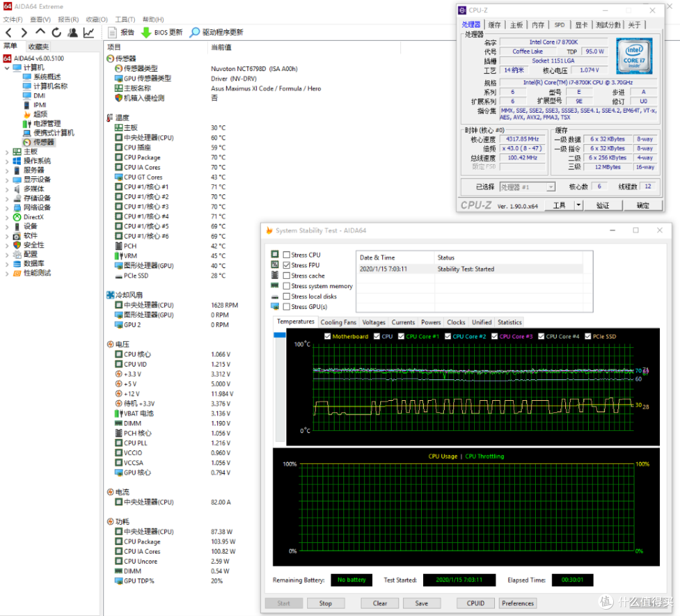Image resolution: width=680 pixels, height=616 pixels.
Task: Switch to the Statistics tab
Action: (509, 322)
